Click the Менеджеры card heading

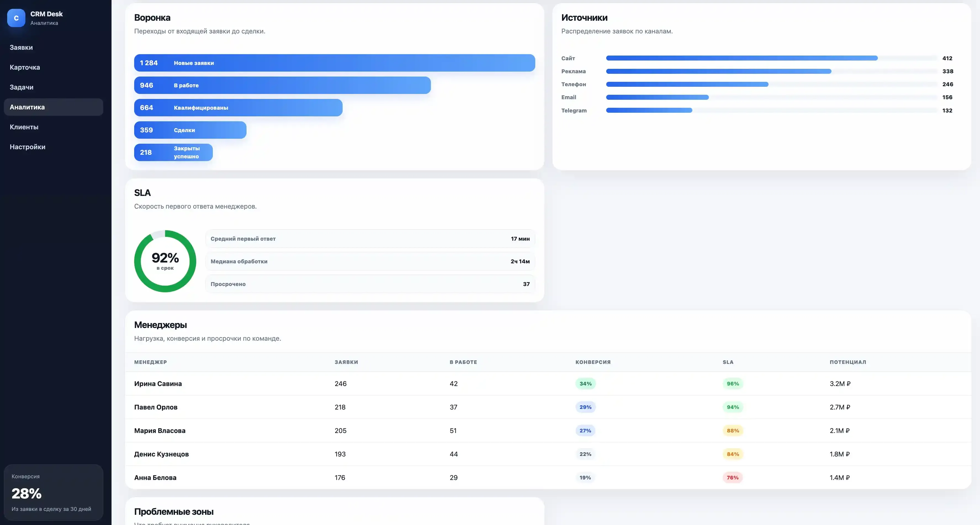point(161,325)
